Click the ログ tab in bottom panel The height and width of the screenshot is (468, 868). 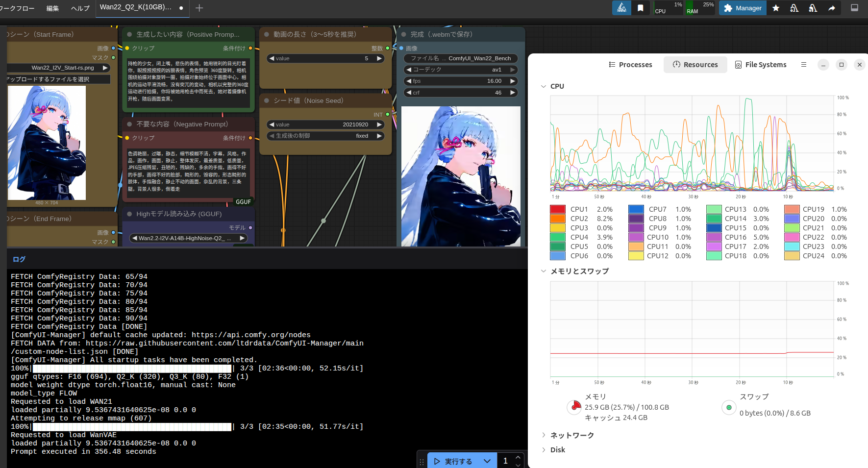[x=19, y=259]
